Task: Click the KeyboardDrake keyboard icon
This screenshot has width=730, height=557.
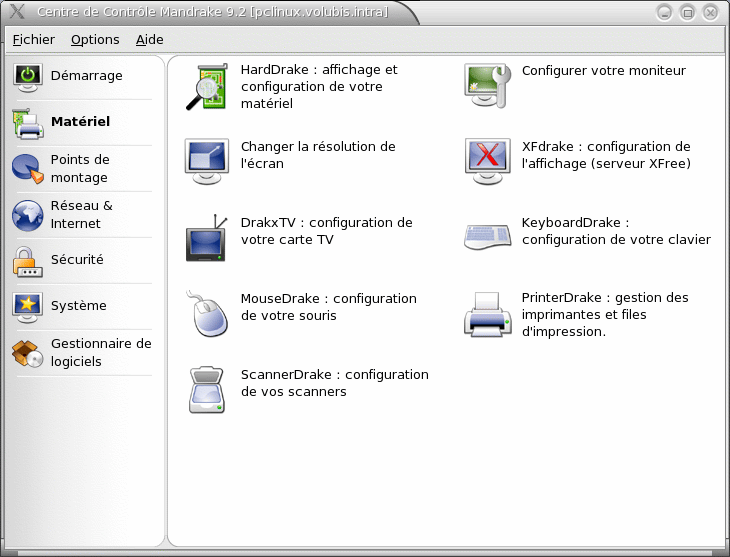Action: click(487, 237)
